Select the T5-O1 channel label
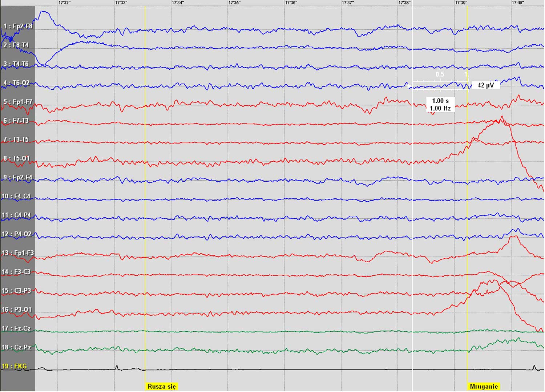The width and height of the screenshot is (545, 392). click(16, 158)
